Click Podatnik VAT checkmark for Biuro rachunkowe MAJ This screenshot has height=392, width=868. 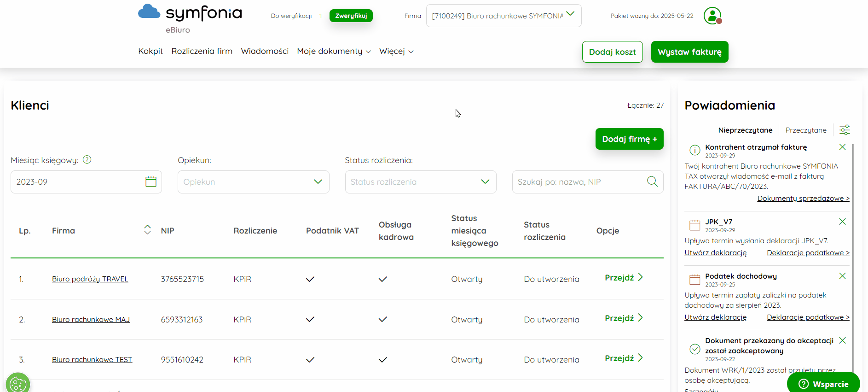click(310, 319)
